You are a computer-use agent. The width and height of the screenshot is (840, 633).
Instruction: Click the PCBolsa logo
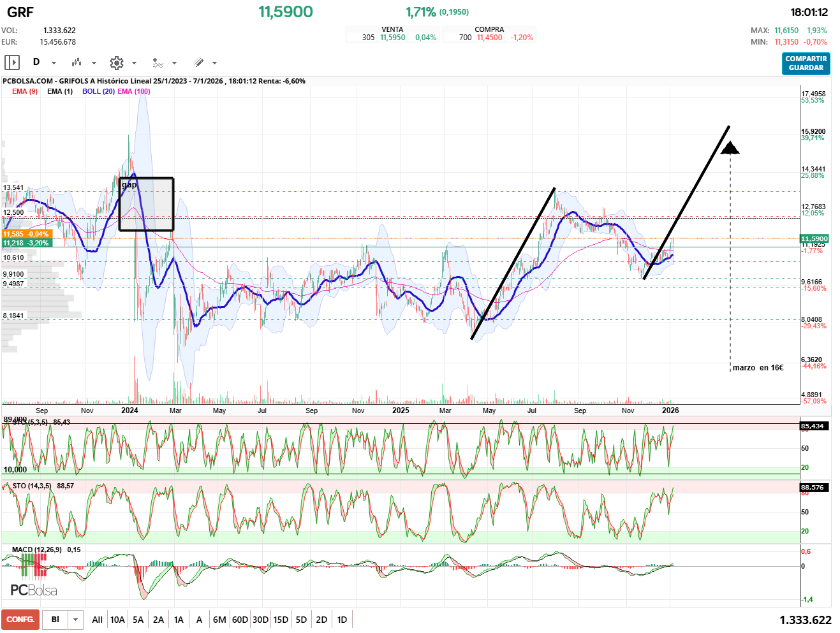(x=33, y=590)
